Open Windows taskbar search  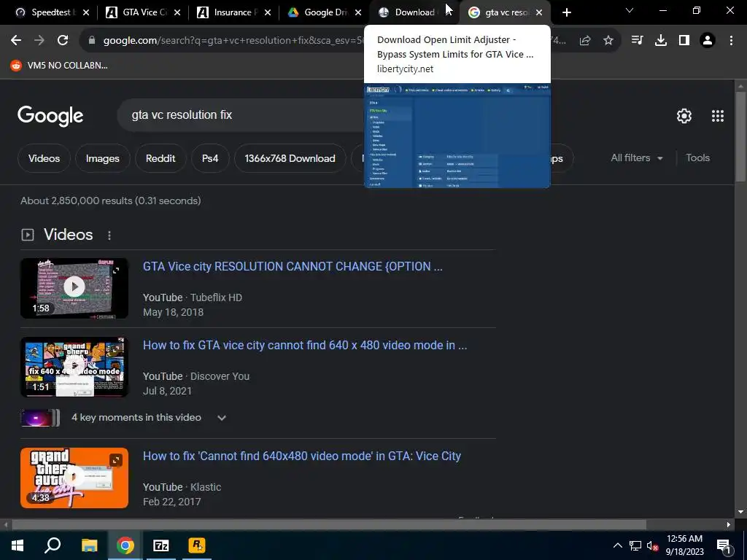53,545
